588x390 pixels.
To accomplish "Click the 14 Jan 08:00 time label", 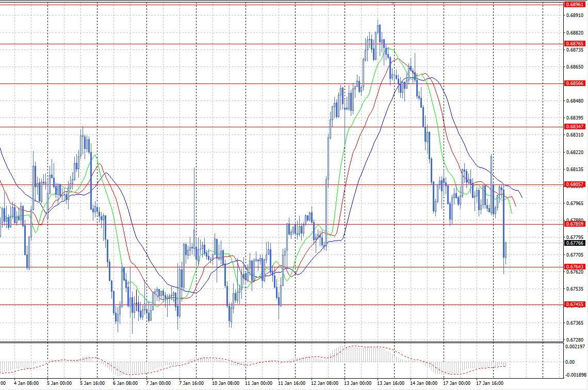I will coord(424,383).
